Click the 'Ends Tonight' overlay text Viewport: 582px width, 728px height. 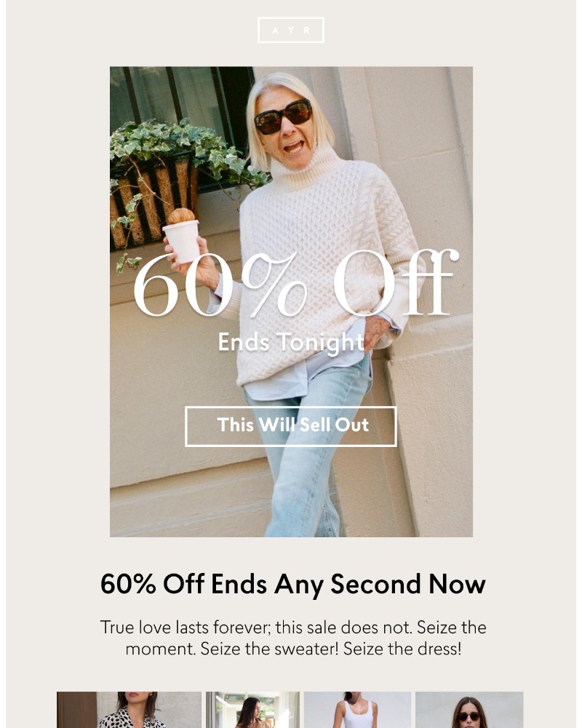[x=291, y=343]
